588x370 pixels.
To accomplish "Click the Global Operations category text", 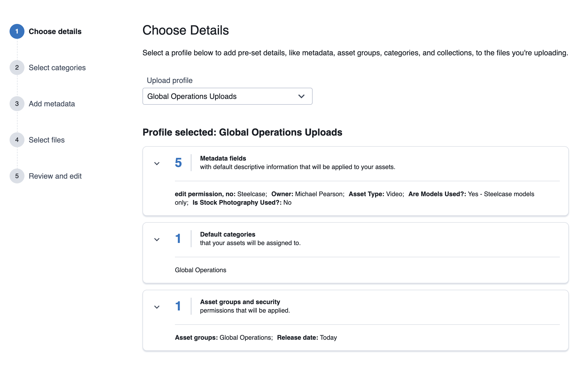I will point(200,270).
